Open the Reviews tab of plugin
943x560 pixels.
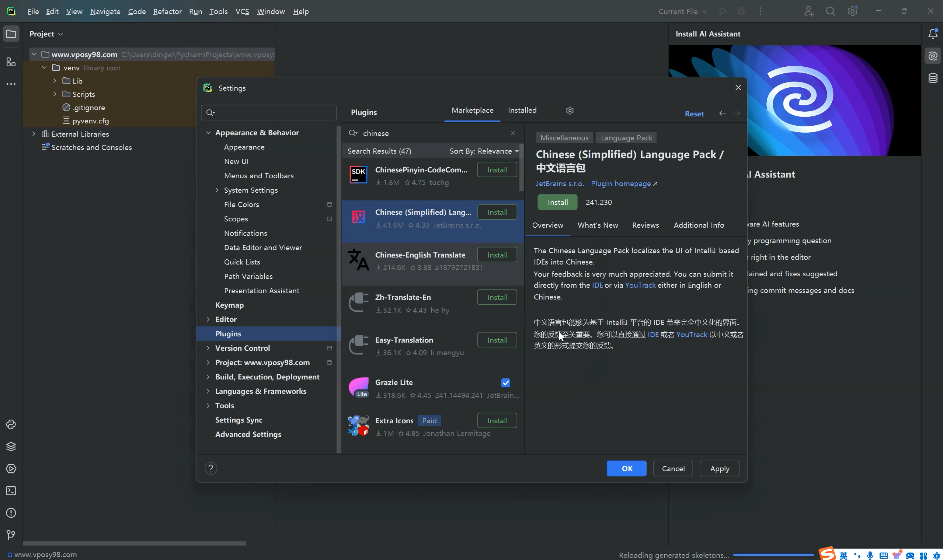pyautogui.click(x=645, y=225)
